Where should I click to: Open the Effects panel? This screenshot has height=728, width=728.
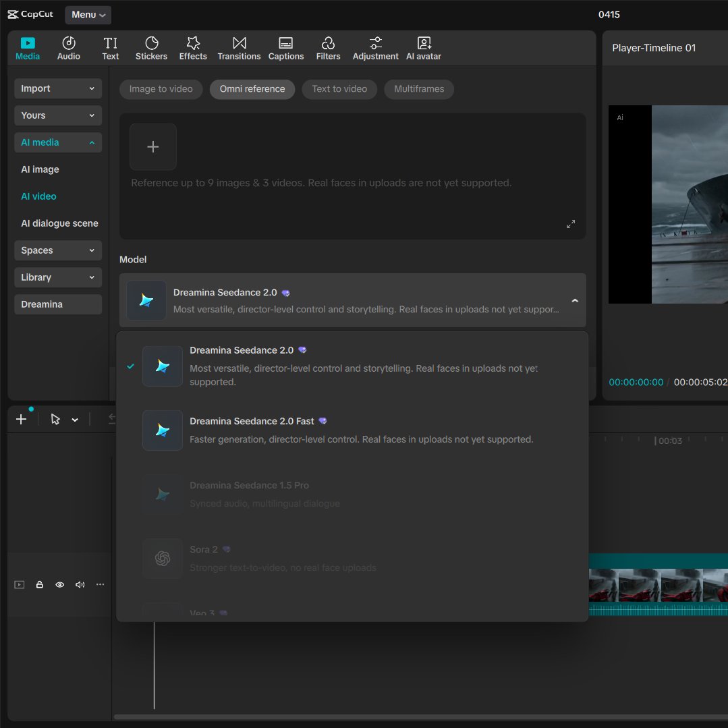coord(193,49)
